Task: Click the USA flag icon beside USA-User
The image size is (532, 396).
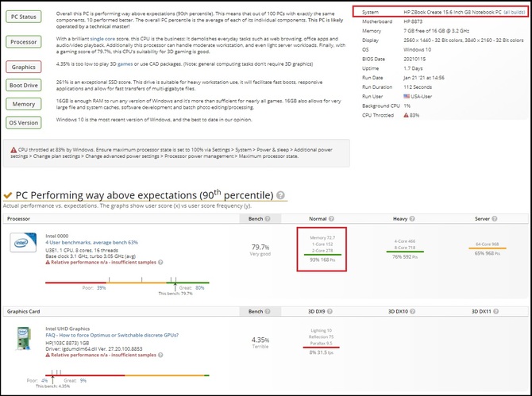Action: click(x=407, y=96)
